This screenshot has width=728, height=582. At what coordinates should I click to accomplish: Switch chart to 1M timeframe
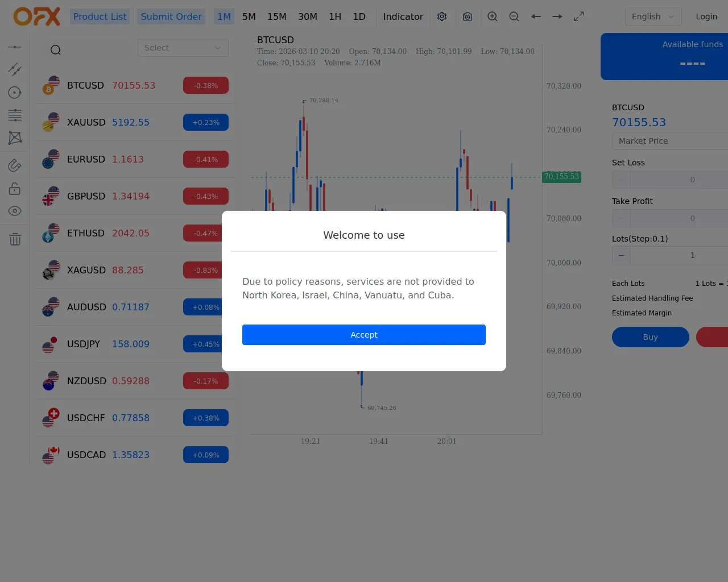pyautogui.click(x=224, y=16)
